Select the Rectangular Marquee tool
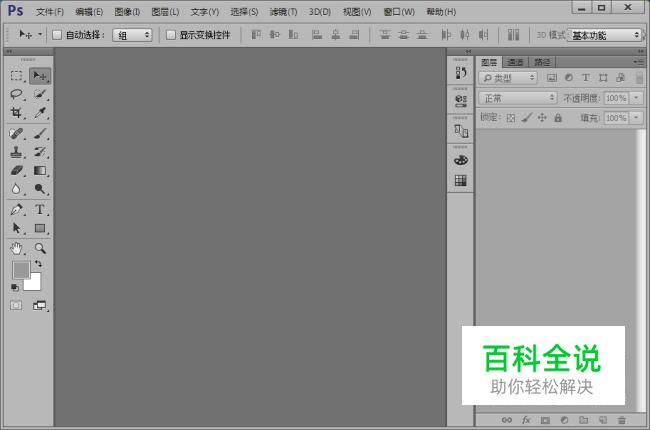The width and height of the screenshot is (650, 430). tap(16, 75)
